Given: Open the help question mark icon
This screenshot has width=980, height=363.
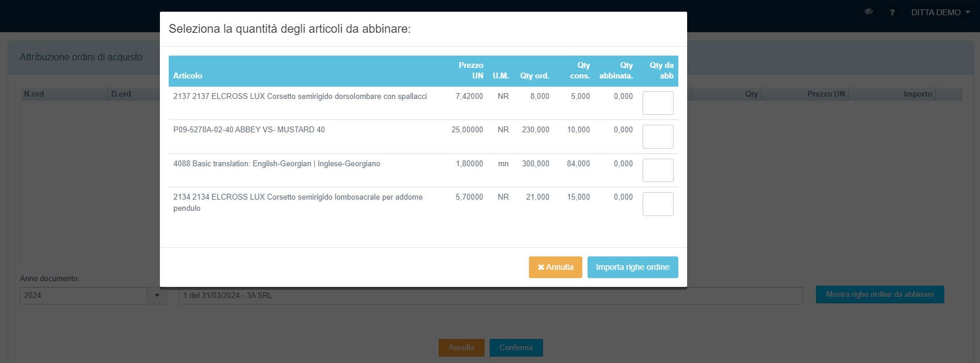Looking at the screenshot, I should pos(892,12).
